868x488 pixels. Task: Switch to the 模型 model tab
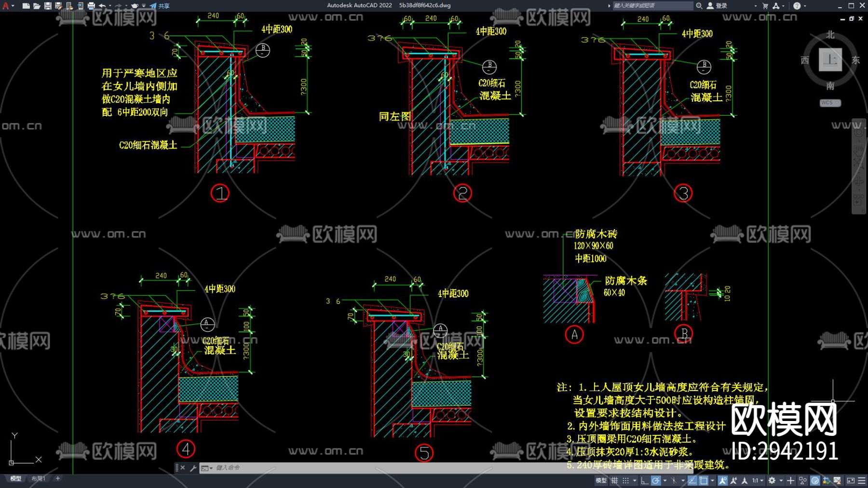(16, 479)
